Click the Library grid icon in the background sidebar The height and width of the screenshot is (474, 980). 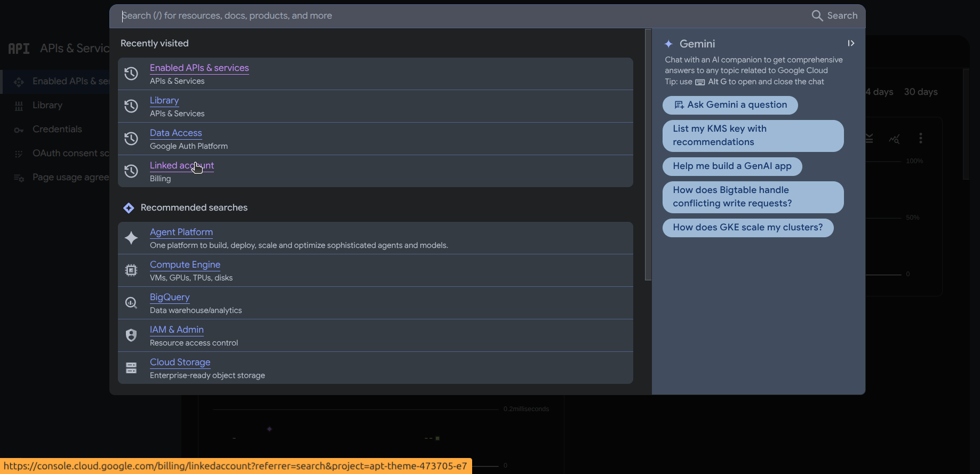19,106
